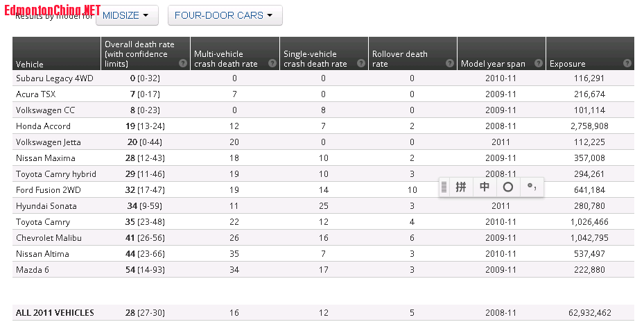Screen dimensions: 644x322
Task: Click the Exposure column question mark icon
Action: 627,63
